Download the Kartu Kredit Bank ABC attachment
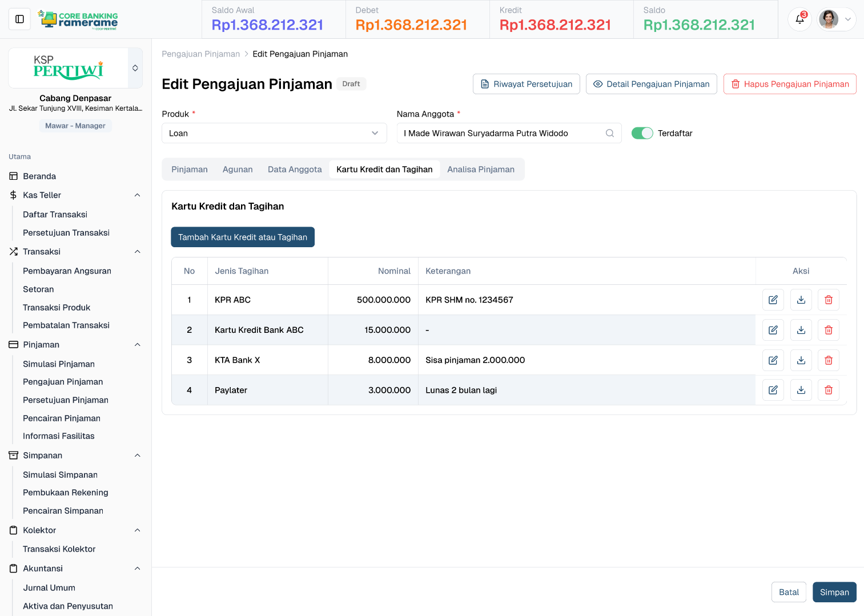864x616 pixels. (801, 330)
